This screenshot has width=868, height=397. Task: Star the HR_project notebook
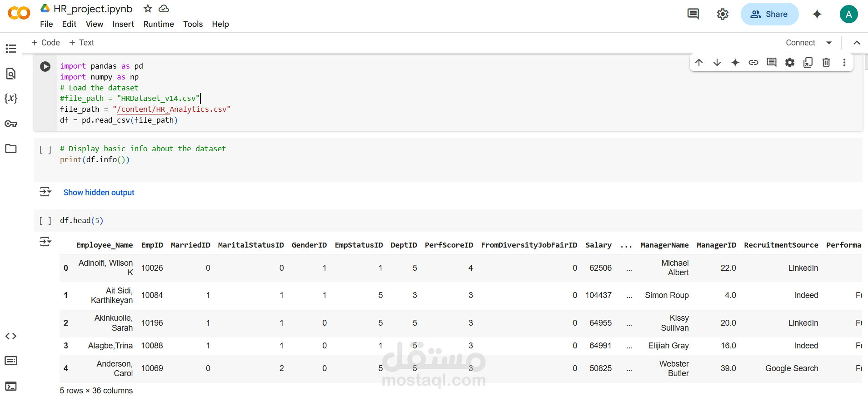click(x=148, y=8)
